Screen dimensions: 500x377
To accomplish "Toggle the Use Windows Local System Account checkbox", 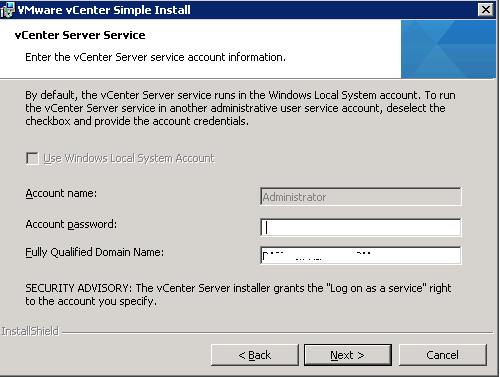I will [32, 158].
